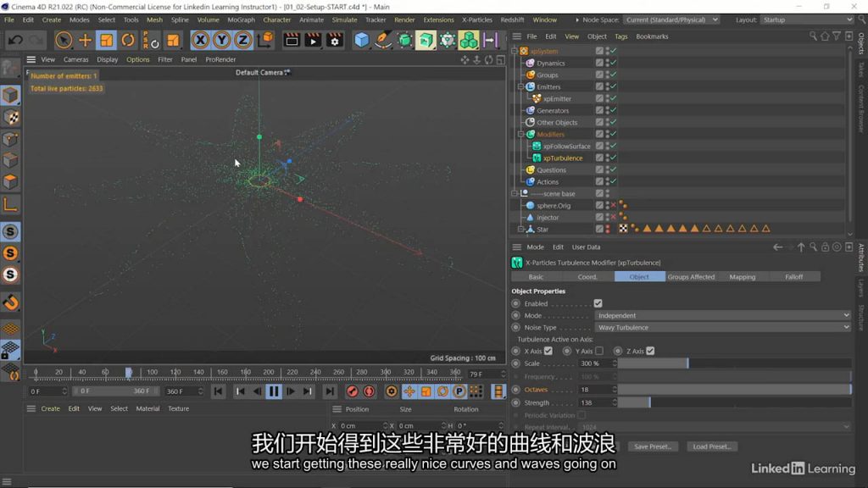Go to start of animation
868x488 pixels.
[218, 391]
